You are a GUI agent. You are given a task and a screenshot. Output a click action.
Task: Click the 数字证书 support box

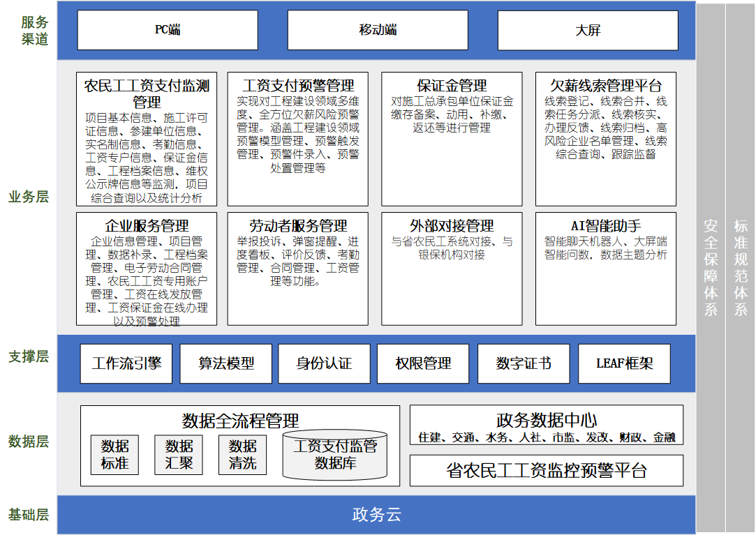pyautogui.click(x=523, y=363)
